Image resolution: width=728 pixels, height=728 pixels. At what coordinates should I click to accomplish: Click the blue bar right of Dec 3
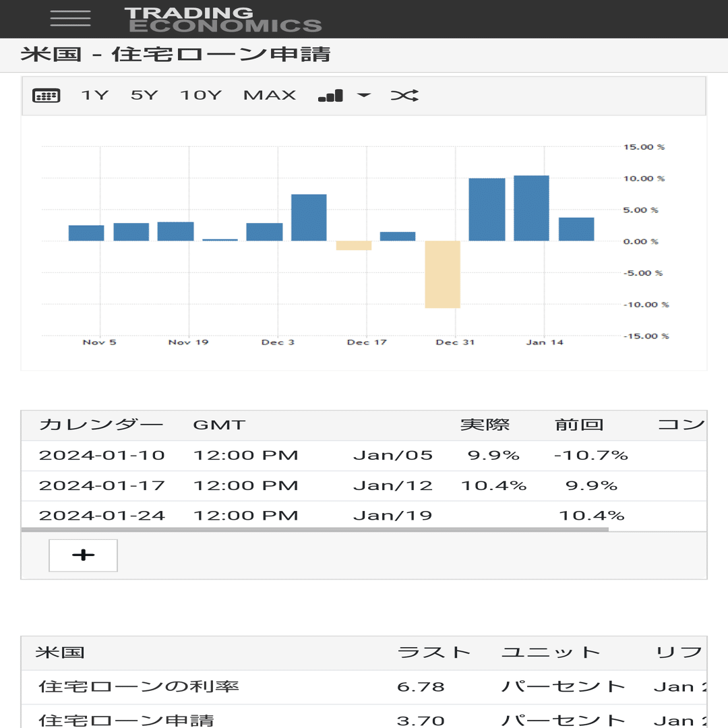[x=309, y=217]
